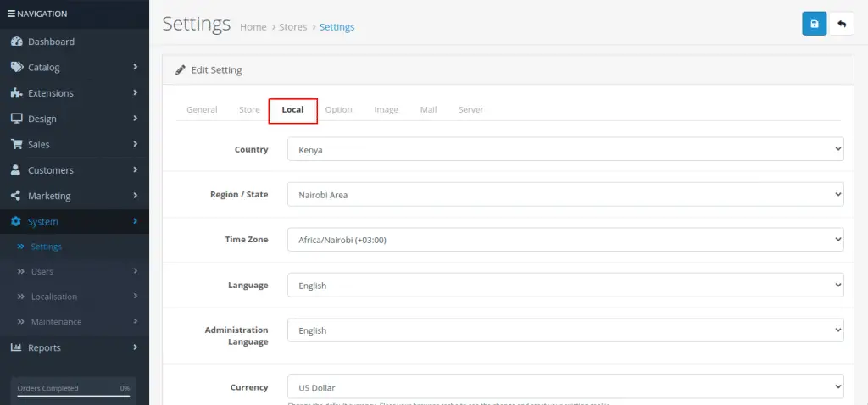The image size is (868, 405).
Task: Click the Reports bar-chart icon
Action: coord(17,347)
